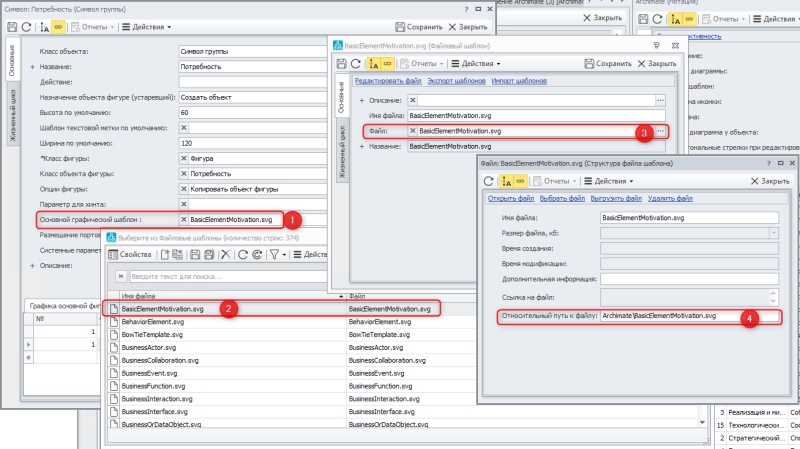This screenshot has width=800, height=449.
Task: Click the delete X icon in the Файловые шаблоны toolbar
Action: point(228,255)
